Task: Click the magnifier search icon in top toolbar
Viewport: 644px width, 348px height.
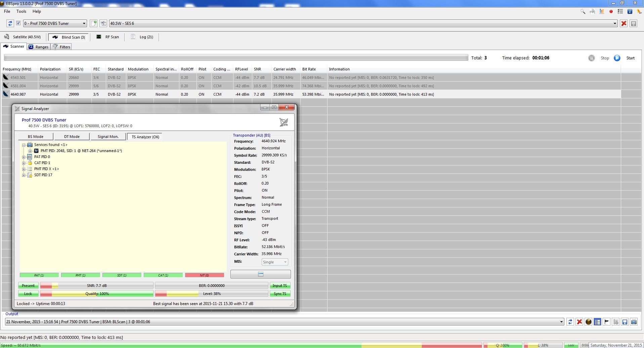Action: point(583,11)
